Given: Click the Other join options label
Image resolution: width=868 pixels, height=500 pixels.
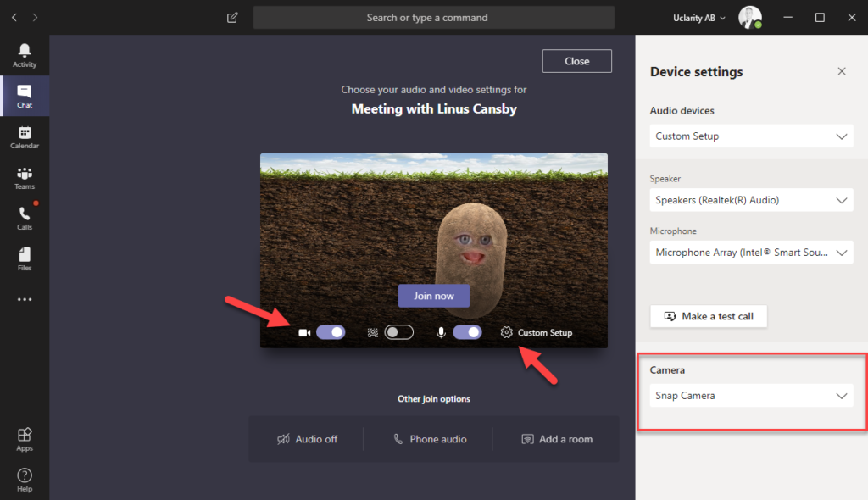Looking at the screenshot, I should [434, 398].
